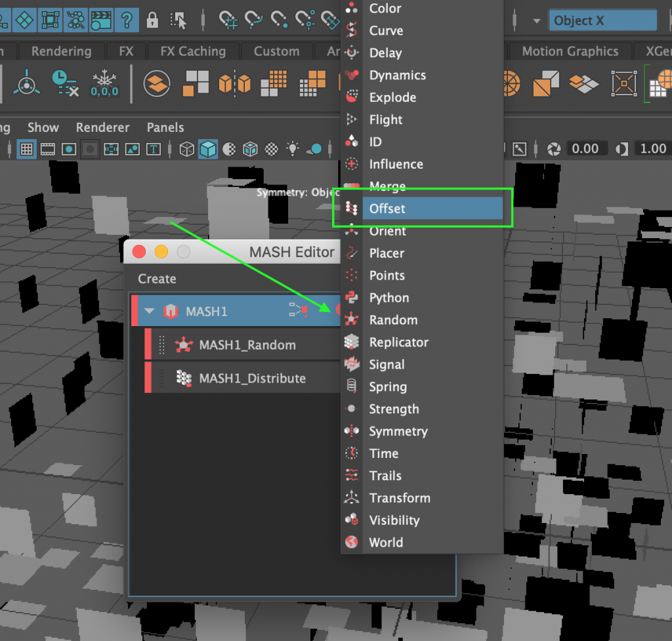Image resolution: width=672 pixels, height=641 pixels.
Task: Open the Object X dropdown arrow
Action: pyautogui.click(x=535, y=20)
